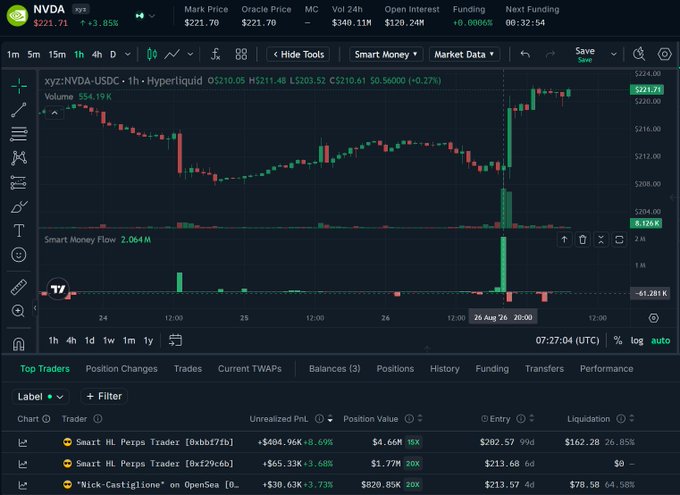Open chart settings hexagon icon
This screenshot has height=495, width=680.
point(664,54)
